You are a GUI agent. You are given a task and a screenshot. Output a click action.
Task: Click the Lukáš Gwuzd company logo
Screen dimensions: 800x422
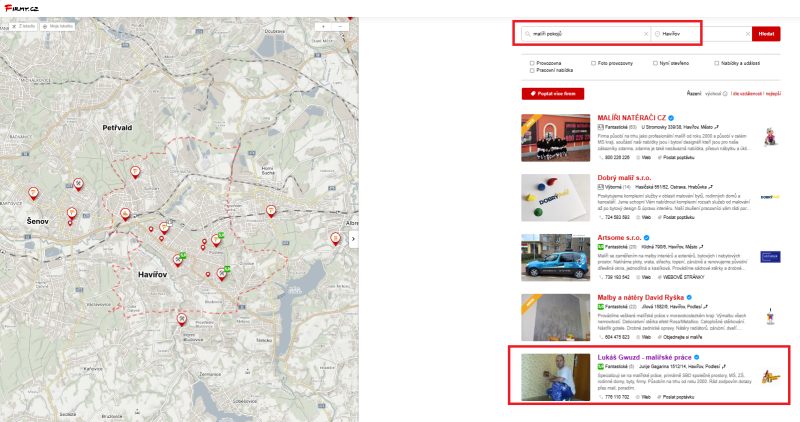coord(770,377)
